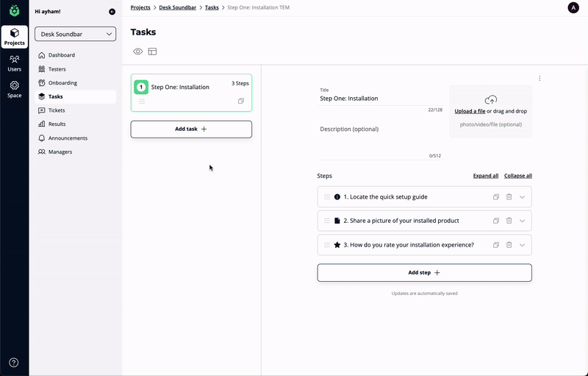Duplicate step 1 Locate the quick setup guide
This screenshot has width=588, height=376.
click(496, 197)
